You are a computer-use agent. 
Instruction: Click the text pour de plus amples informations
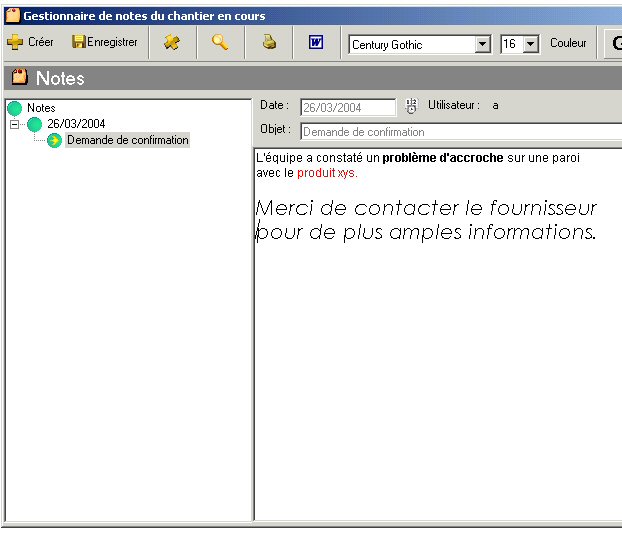click(426, 232)
